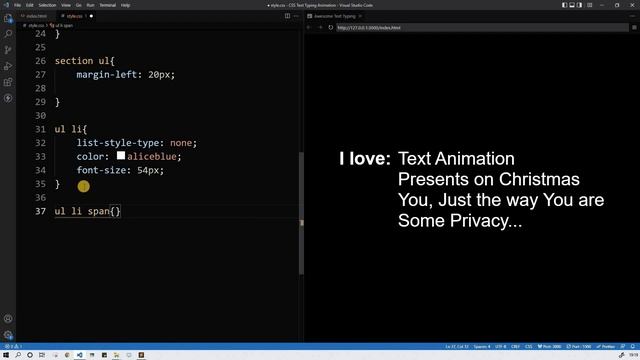Click "Text Animation" in preview
Screen dimensions: 640x360
click(x=456, y=159)
